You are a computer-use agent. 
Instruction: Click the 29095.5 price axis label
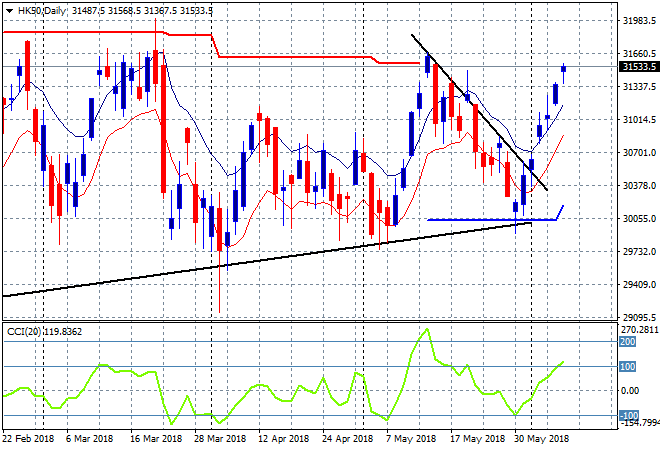(x=639, y=317)
